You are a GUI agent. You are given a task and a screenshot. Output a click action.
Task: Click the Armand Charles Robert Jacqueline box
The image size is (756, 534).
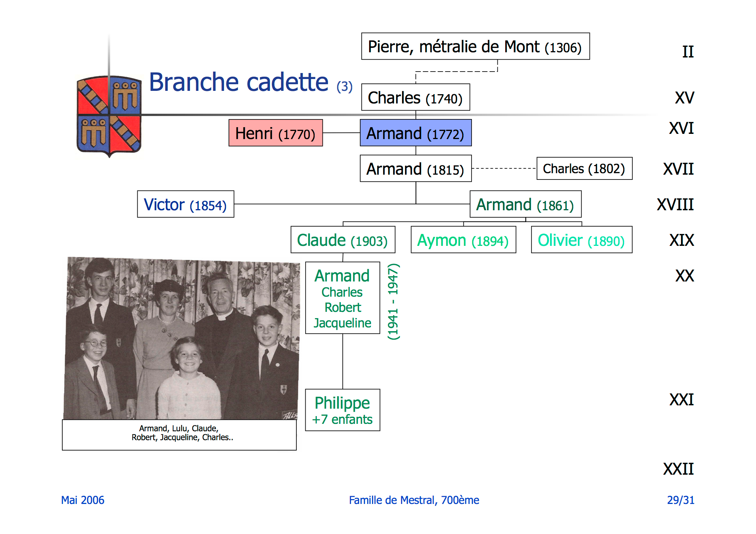pyautogui.click(x=342, y=298)
